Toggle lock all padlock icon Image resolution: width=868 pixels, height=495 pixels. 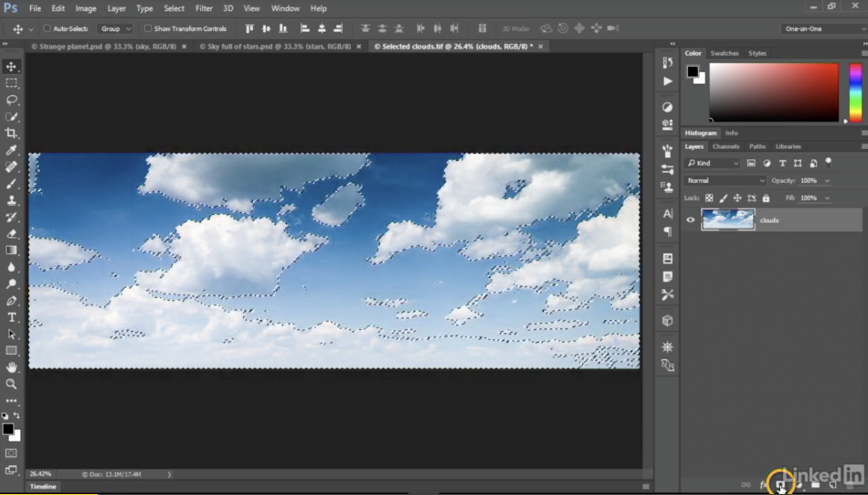[766, 198]
